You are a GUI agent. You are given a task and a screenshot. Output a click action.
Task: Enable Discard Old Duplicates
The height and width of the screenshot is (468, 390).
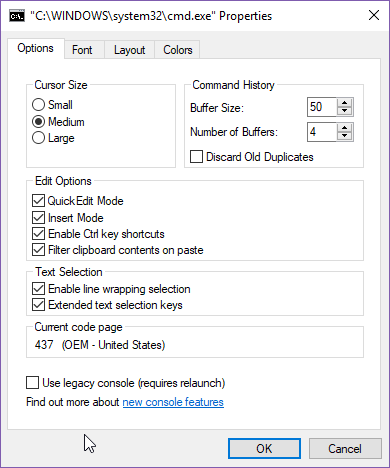point(196,157)
